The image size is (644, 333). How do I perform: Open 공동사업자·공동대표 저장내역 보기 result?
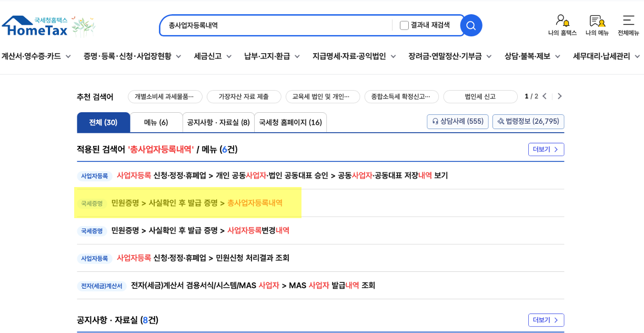point(282,175)
